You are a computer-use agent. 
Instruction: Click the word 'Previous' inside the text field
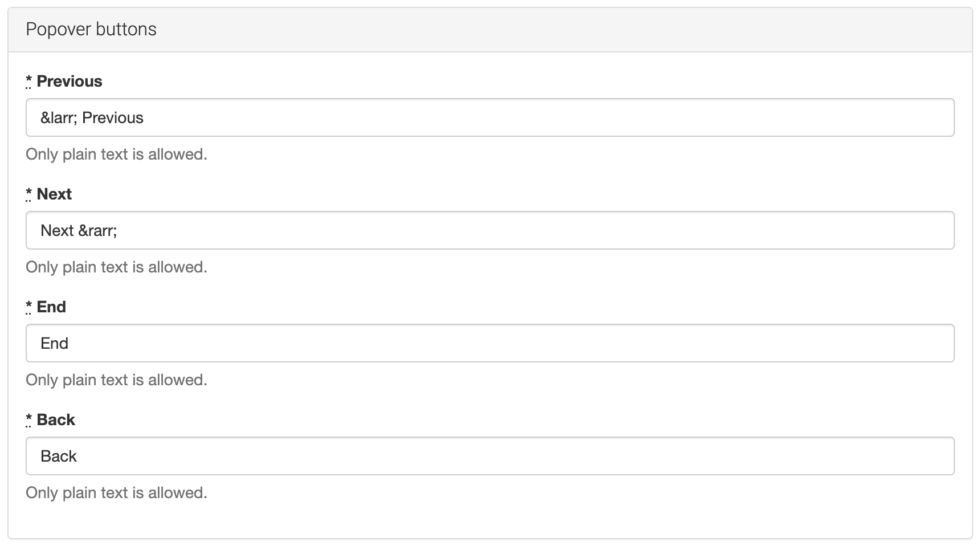[113, 118]
